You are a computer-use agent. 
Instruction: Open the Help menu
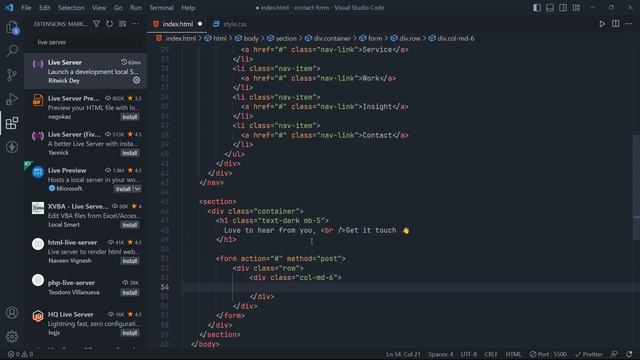click(188, 8)
